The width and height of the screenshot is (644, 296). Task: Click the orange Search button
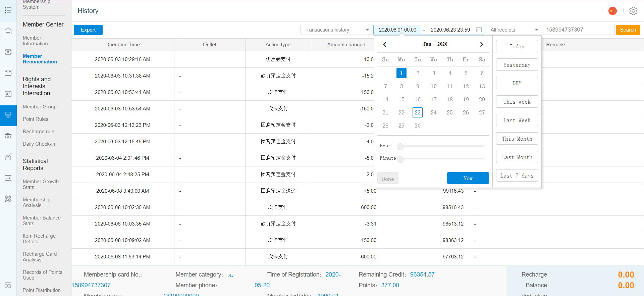coord(628,30)
